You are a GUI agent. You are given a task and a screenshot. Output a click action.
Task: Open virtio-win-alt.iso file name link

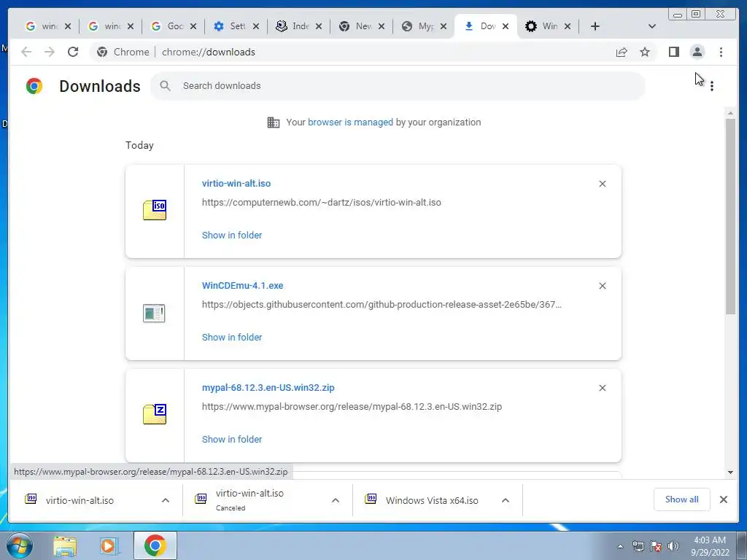pos(236,183)
